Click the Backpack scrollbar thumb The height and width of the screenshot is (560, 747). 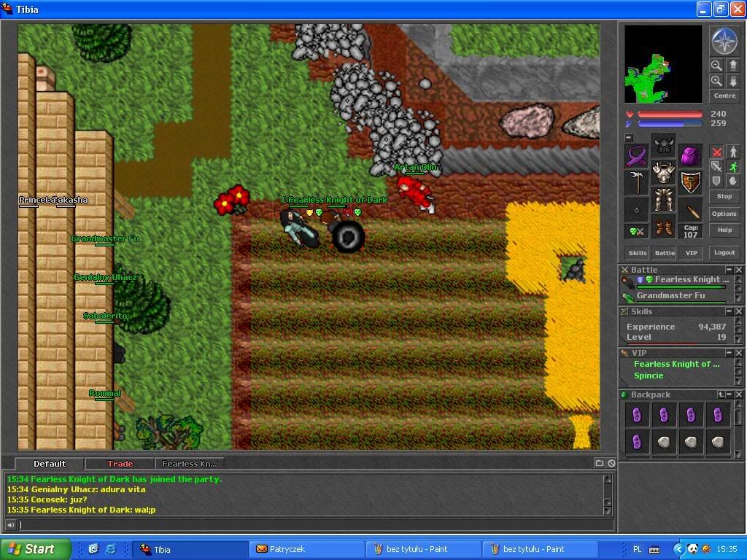pos(738,417)
